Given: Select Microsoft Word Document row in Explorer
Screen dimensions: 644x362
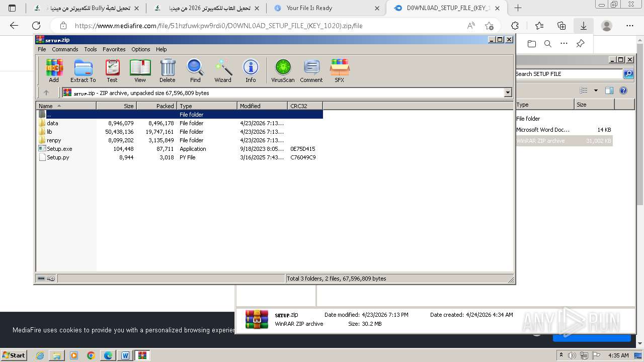Looking at the screenshot, I should pos(564,130).
